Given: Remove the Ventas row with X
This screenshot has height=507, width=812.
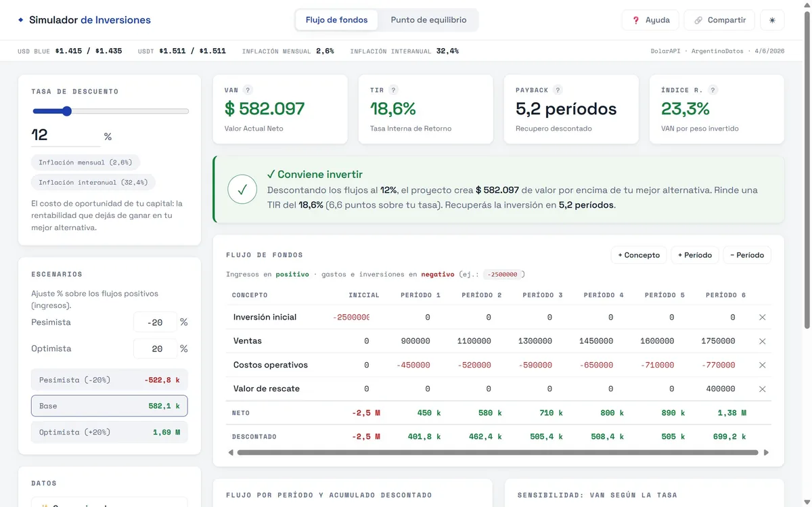Looking at the screenshot, I should (762, 341).
